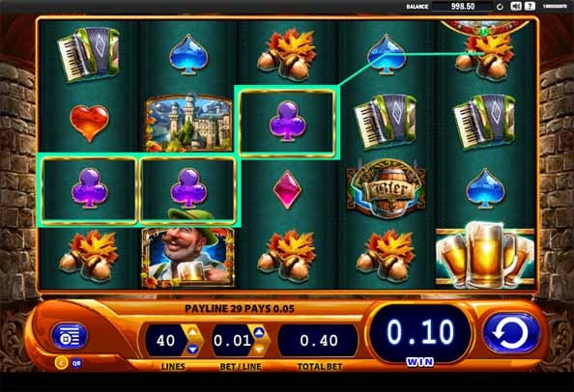Toggle the yellow C coin button
This screenshot has height=392, width=574.
click(61, 362)
